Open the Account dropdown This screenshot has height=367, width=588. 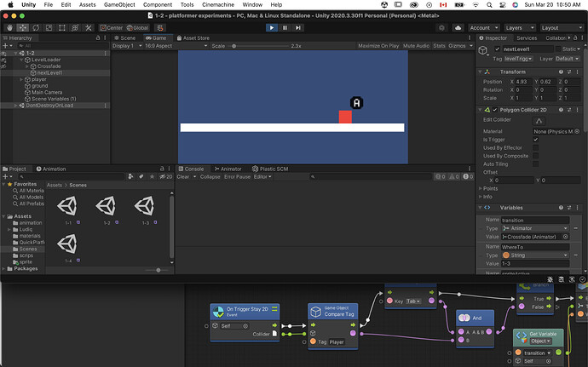(x=484, y=28)
